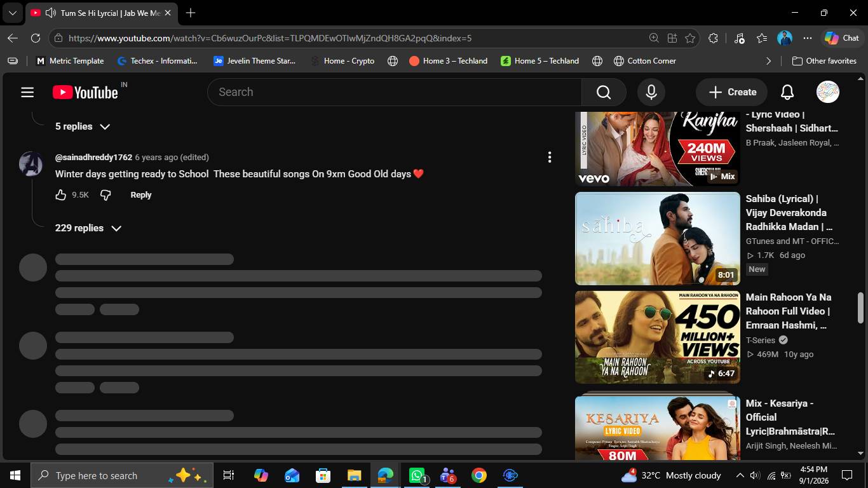The height and width of the screenshot is (488, 868).
Task: Click Reply under the Winter days comment
Action: [x=141, y=195]
